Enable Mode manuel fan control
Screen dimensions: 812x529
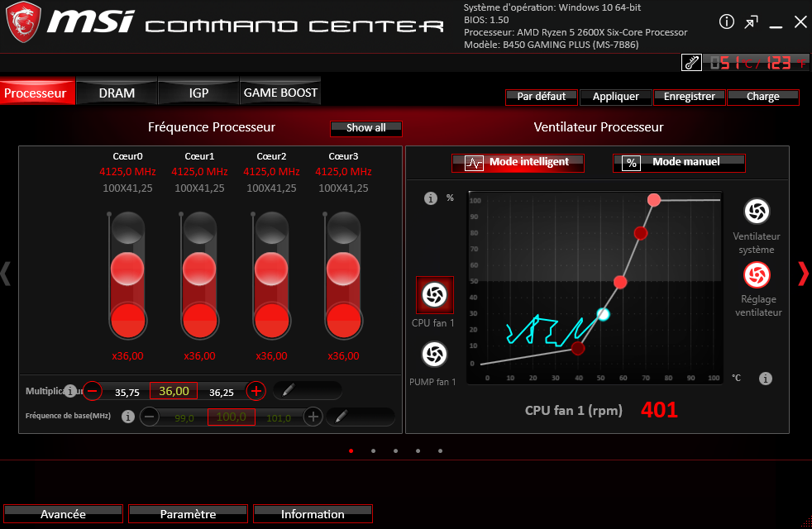click(x=679, y=163)
